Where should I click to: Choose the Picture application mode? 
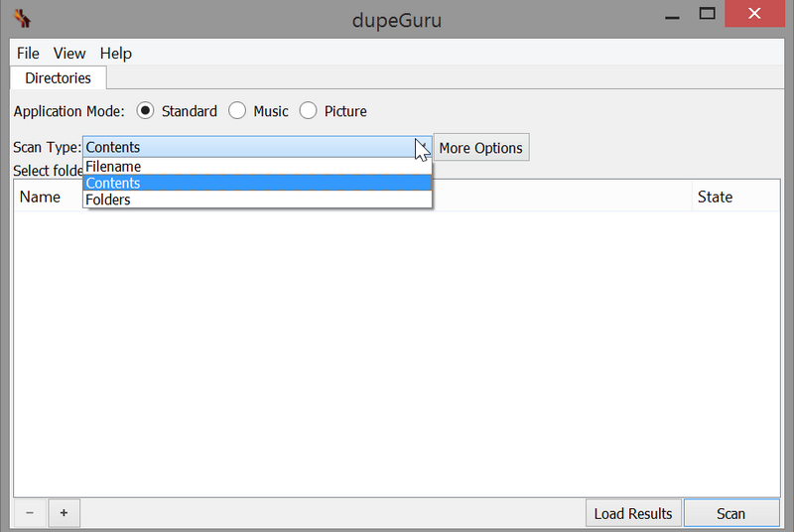(309, 111)
